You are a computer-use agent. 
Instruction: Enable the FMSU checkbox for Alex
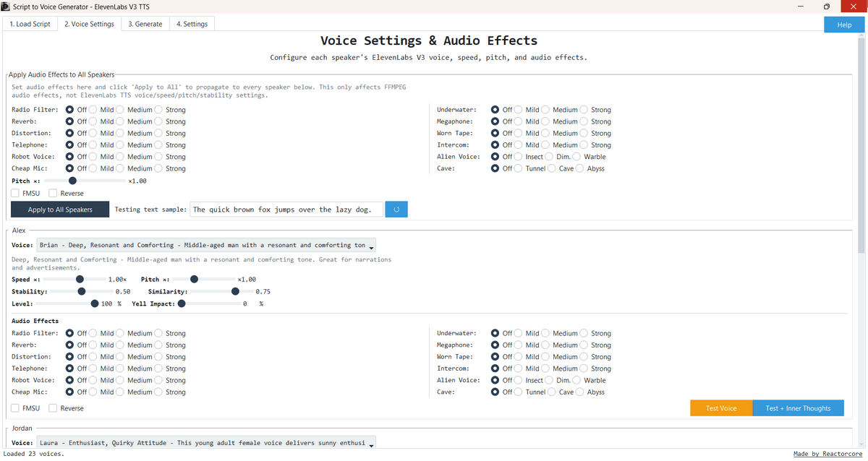[15, 408]
